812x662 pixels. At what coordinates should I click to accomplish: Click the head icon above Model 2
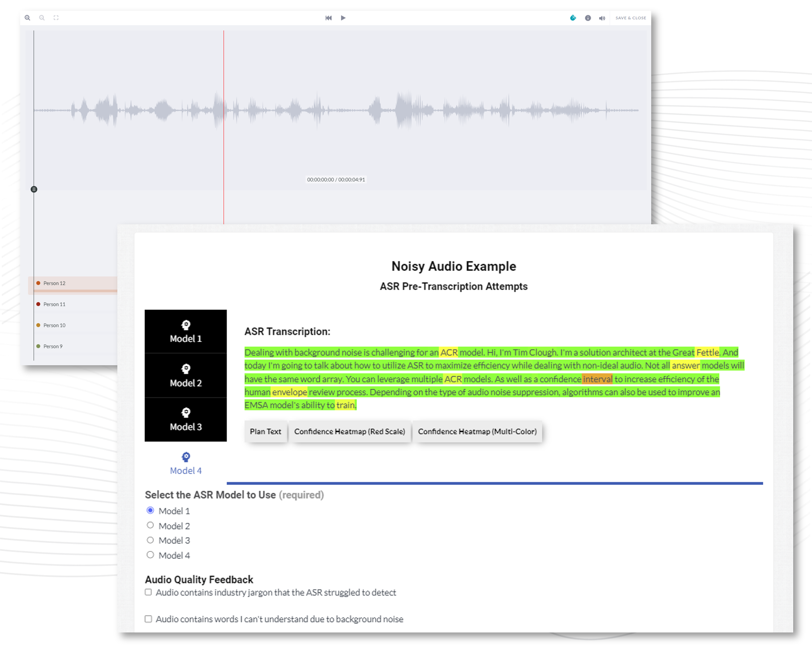tap(185, 369)
